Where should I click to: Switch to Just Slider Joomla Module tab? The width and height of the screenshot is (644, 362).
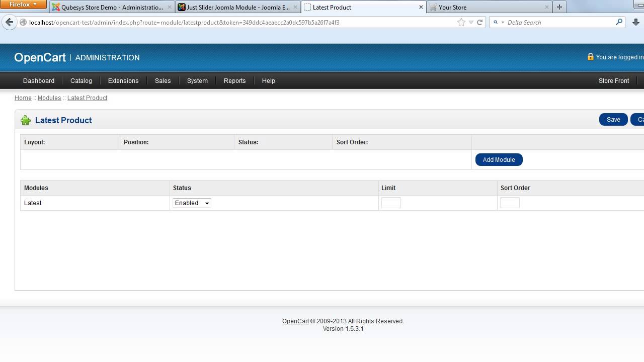(238, 7)
